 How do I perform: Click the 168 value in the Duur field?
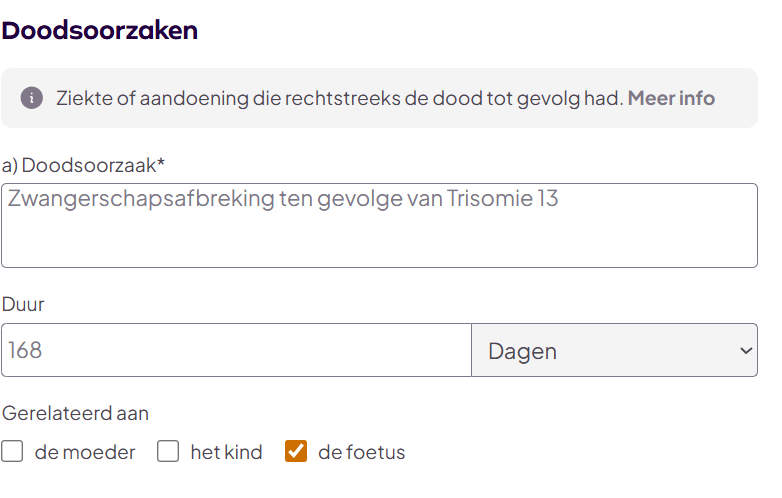tap(25, 350)
